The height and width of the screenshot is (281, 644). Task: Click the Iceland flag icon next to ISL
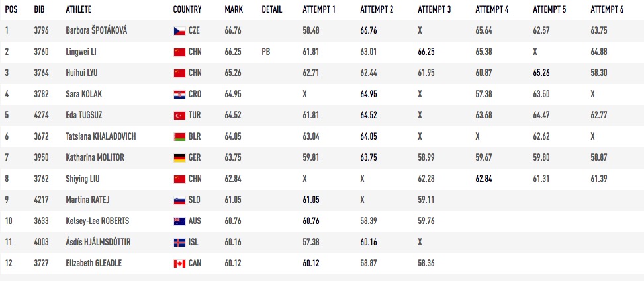pyautogui.click(x=179, y=243)
